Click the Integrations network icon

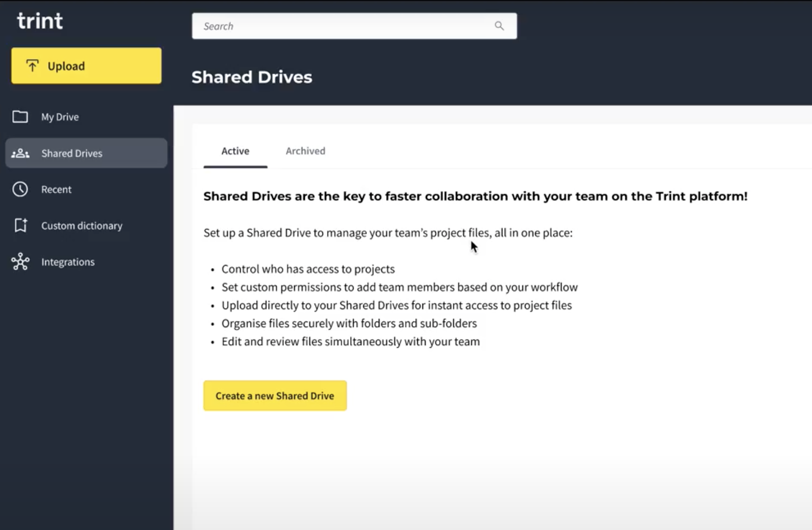point(21,261)
